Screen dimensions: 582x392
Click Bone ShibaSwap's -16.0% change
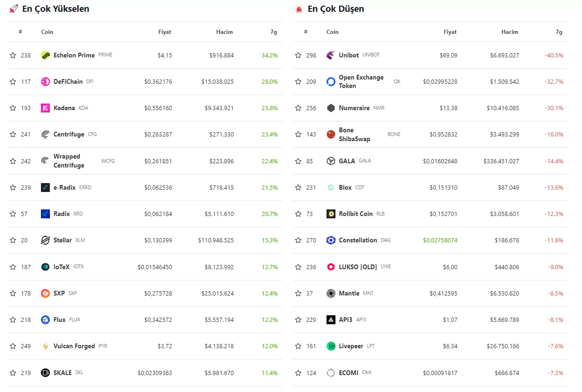[554, 134]
